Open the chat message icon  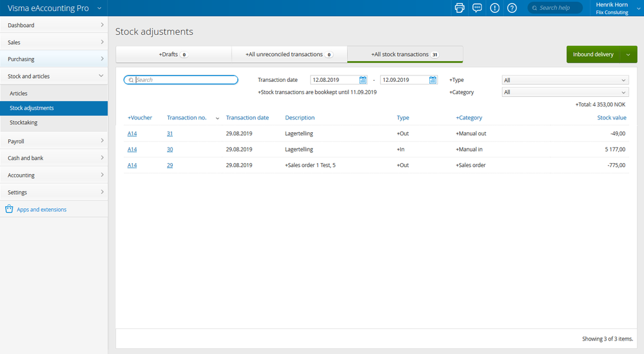pos(477,8)
